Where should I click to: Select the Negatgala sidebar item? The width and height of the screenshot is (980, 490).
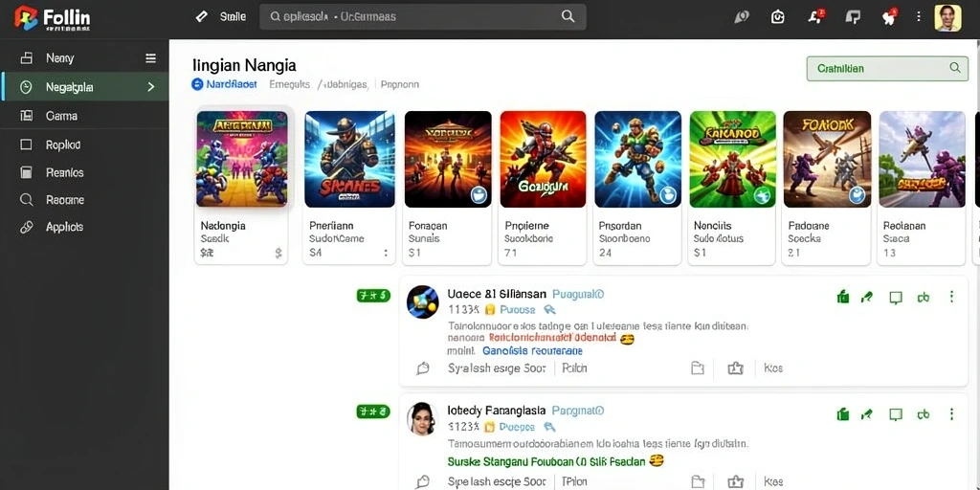[85, 87]
